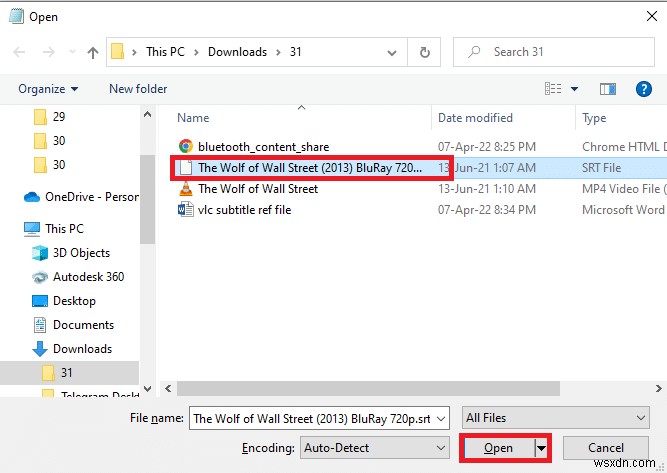Click sidebar scroll up arrow
The image size is (667, 473).
tap(148, 114)
